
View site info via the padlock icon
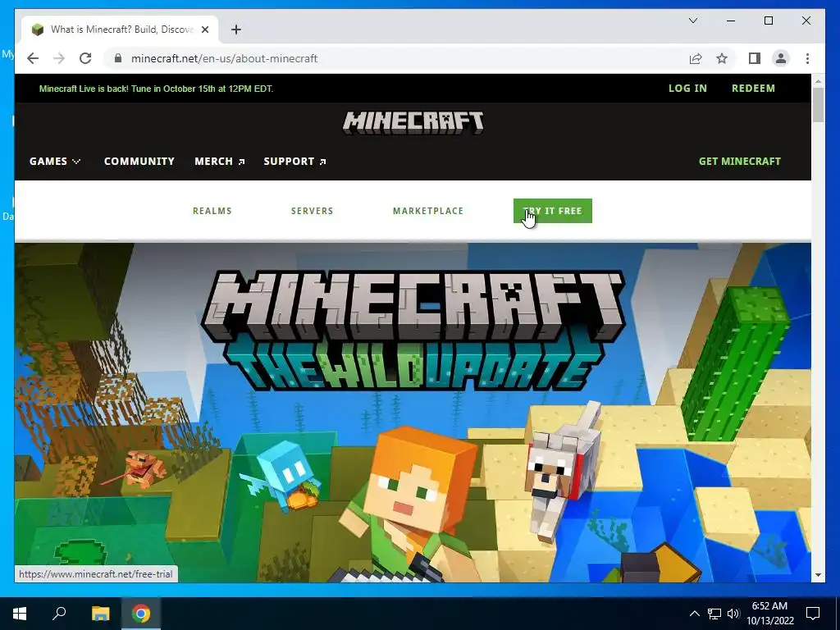click(118, 58)
